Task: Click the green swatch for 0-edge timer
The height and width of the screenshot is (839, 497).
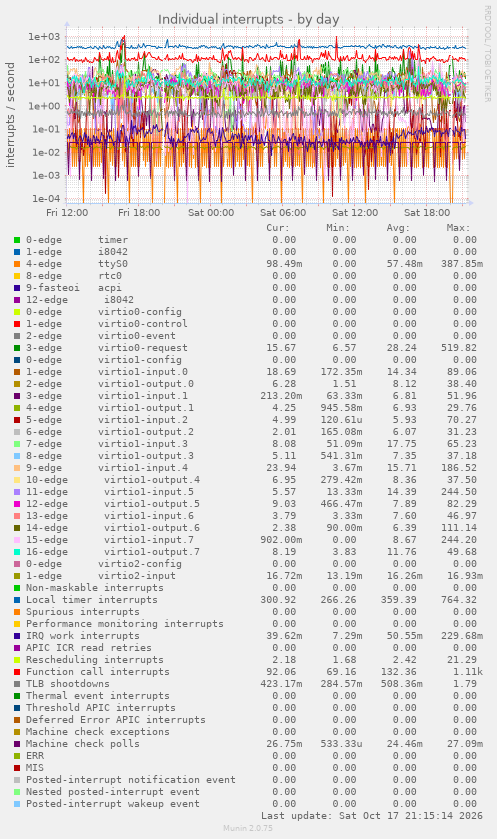Action: click(17, 240)
